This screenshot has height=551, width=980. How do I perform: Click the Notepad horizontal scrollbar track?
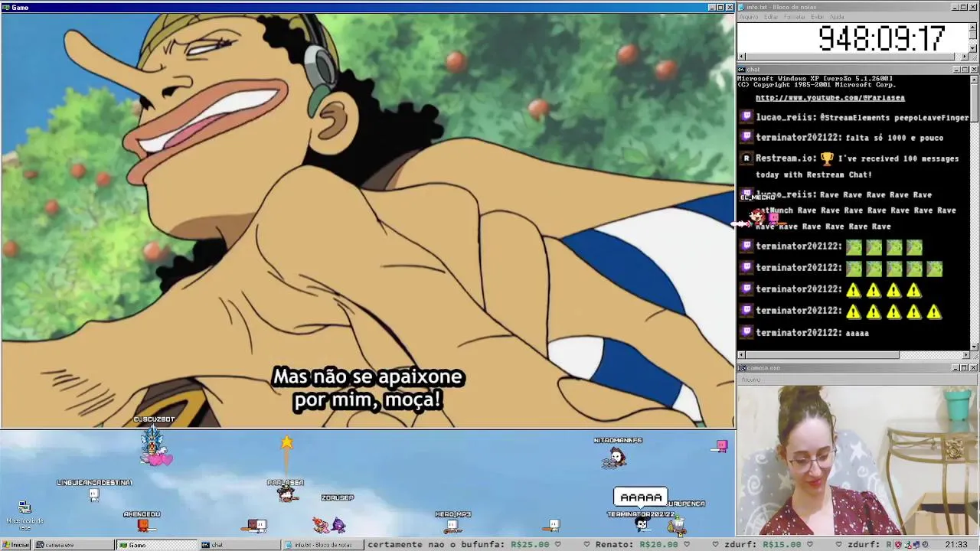pos(853,57)
